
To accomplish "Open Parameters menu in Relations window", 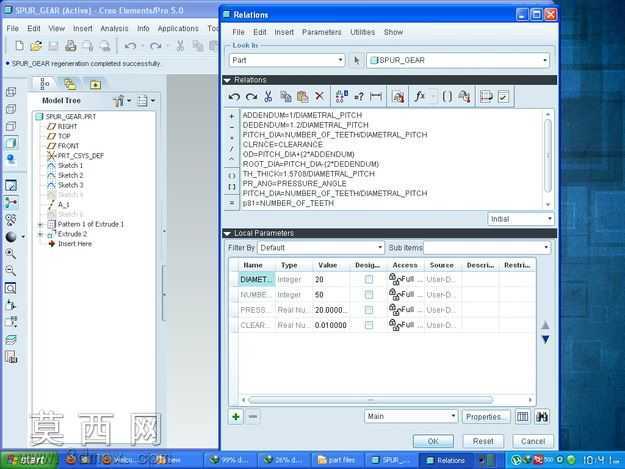I will click(x=321, y=32).
